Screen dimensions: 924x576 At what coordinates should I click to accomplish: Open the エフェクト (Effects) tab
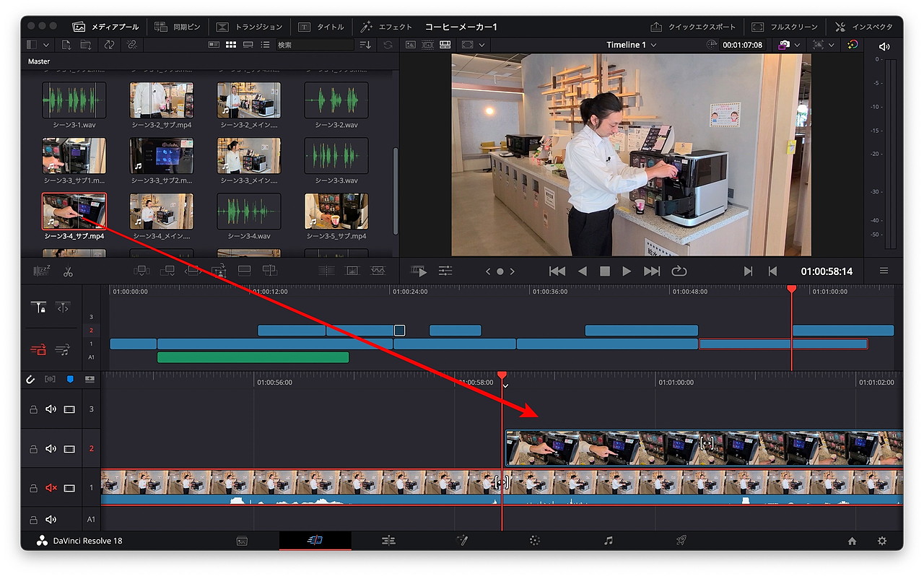(x=386, y=27)
